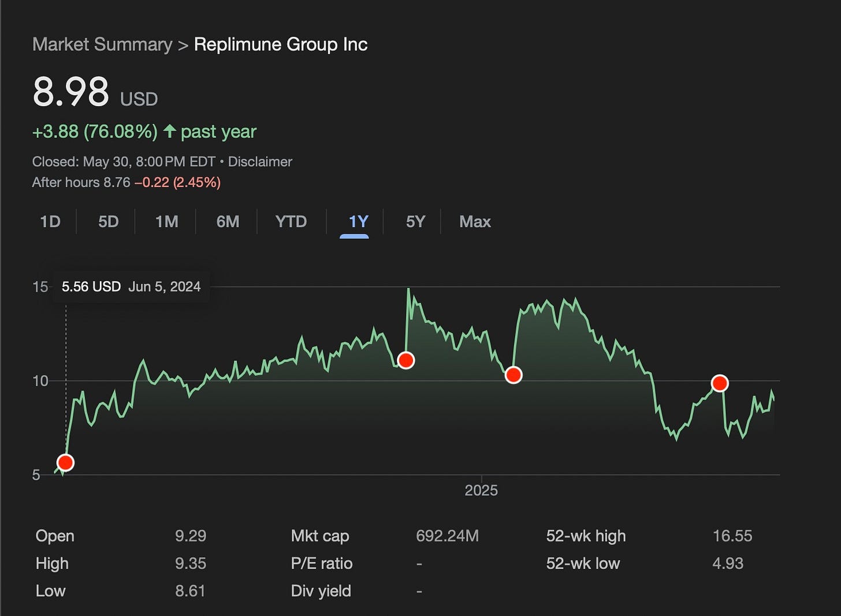This screenshot has width=841, height=616.
Task: Open the Market Summary breadcrumb link
Action: [x=102, y=44]
